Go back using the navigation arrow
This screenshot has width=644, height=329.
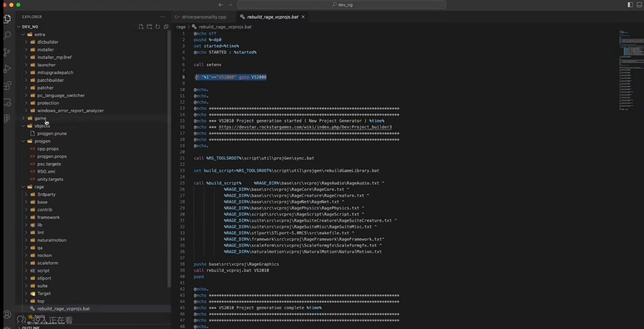pos(220,5)
